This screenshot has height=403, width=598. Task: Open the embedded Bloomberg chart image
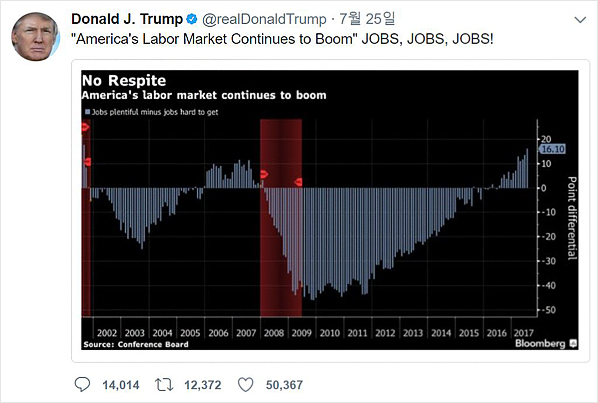point(330,210)
